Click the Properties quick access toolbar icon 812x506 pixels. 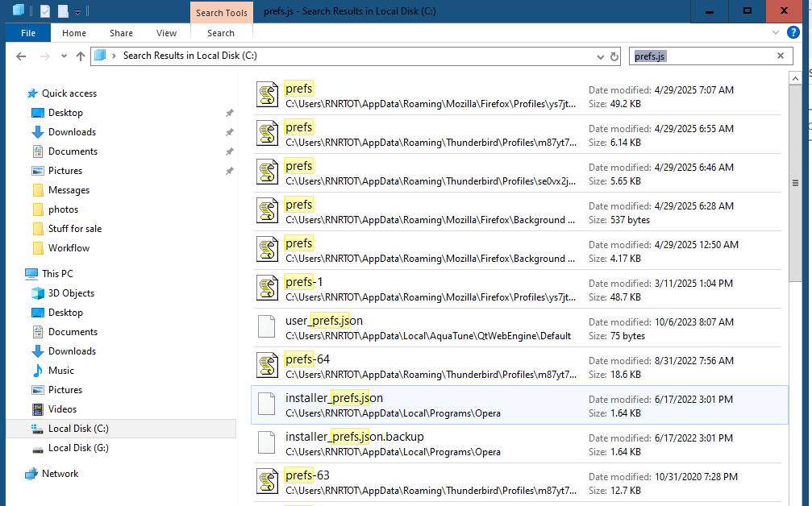pos(45,10)
